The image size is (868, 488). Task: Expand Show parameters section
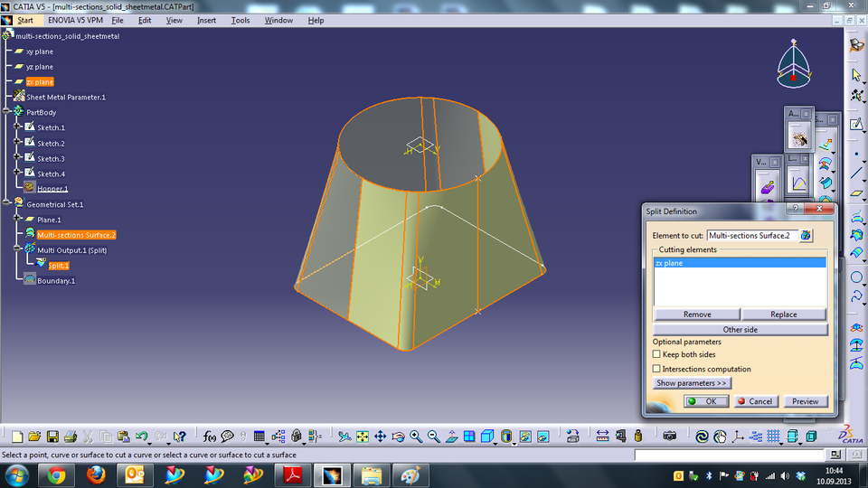click(x=692, y=383)
